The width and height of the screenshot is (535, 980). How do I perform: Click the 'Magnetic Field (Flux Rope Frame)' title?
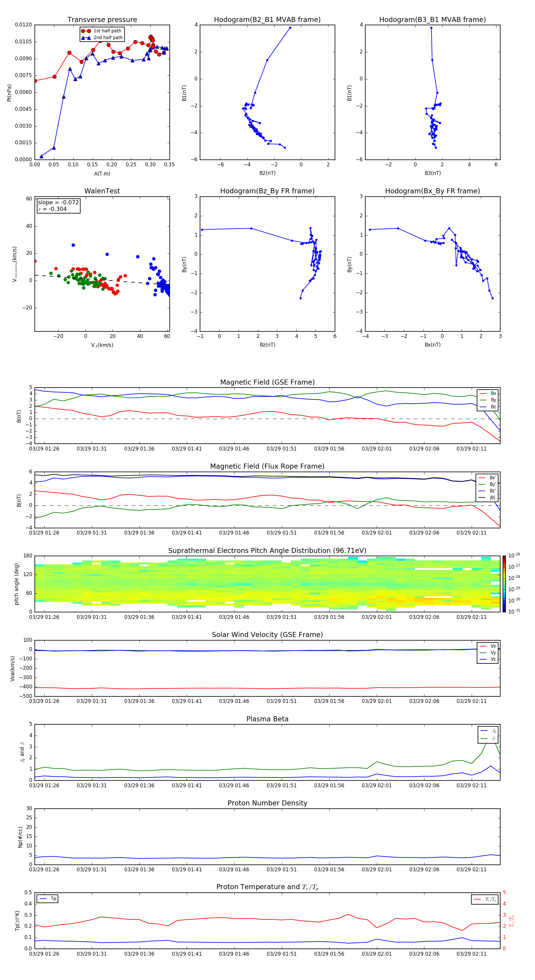click(x=267, y=467)
